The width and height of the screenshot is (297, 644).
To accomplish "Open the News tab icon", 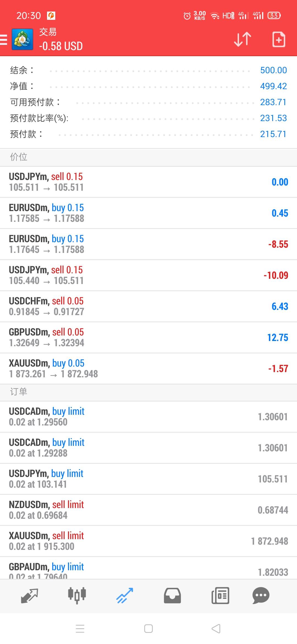I will pyautogui.click(x=220, y=596).
